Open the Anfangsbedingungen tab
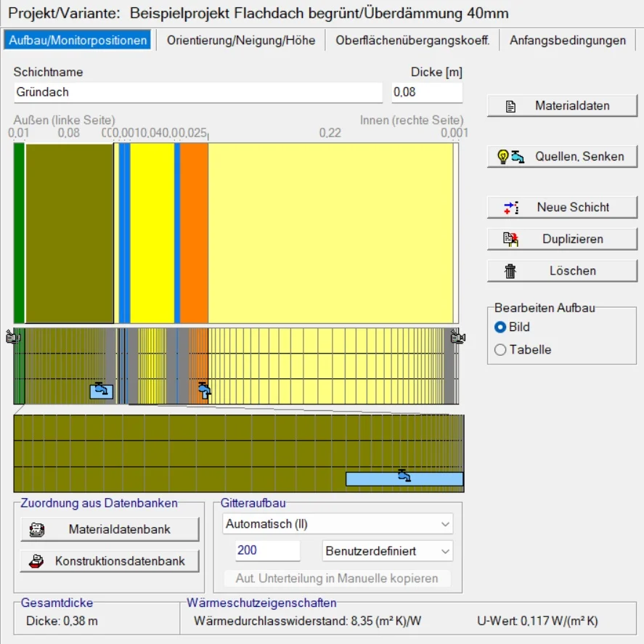The image size is (644, 644). pos(567,40)
